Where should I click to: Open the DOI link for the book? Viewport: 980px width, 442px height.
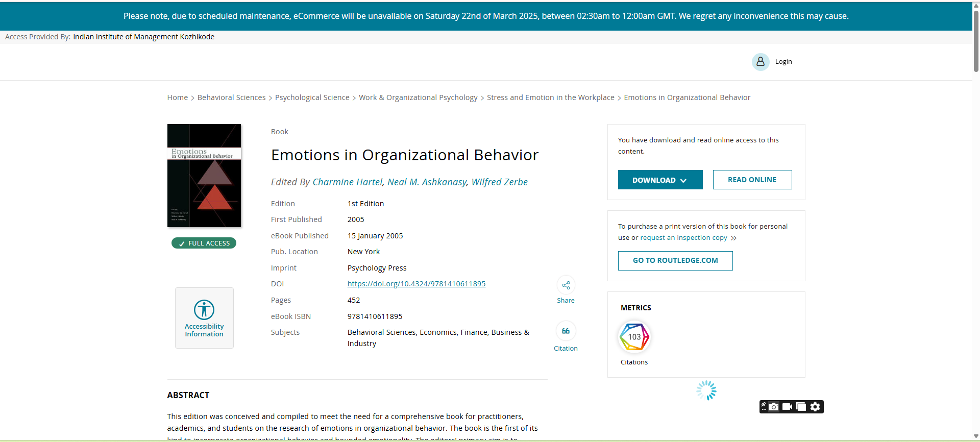(416, 284)
